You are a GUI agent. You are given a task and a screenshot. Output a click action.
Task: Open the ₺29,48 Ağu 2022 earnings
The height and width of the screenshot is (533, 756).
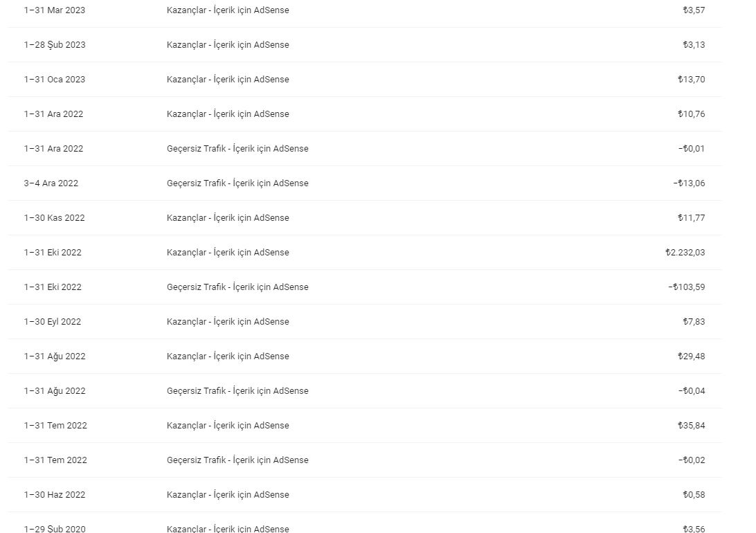[692, 356]
